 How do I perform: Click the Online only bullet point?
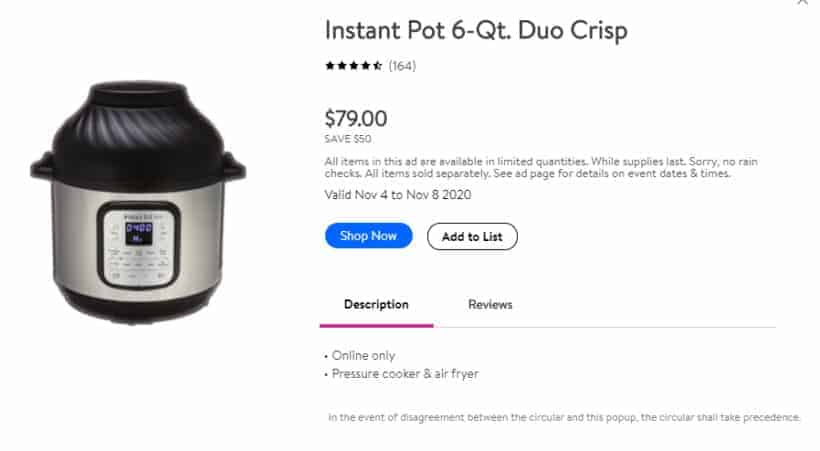click(360, 356)
